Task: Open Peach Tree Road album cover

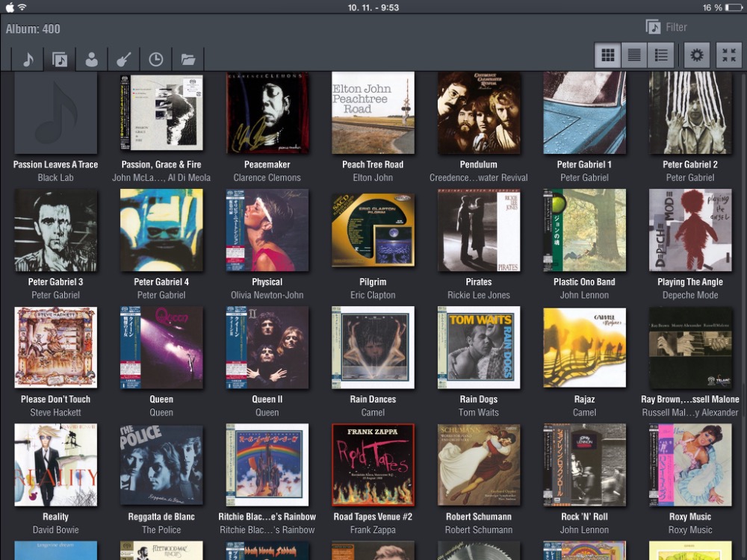Action: pyautogui.click(x=373, y=113)
